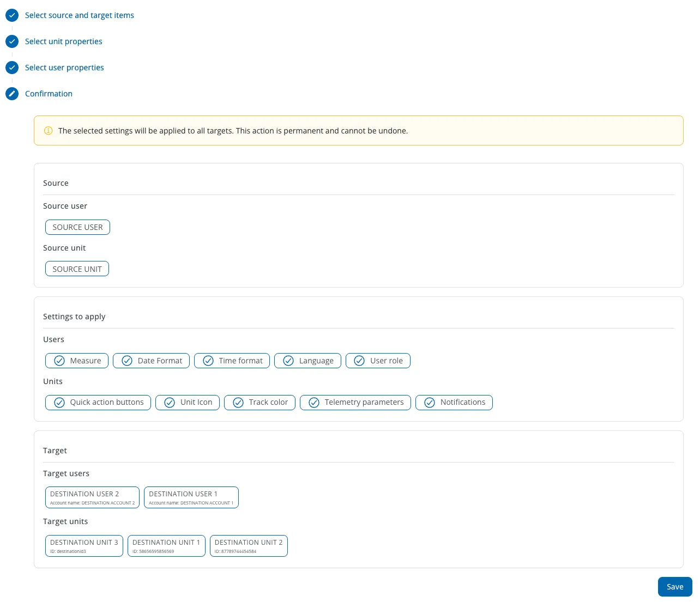The width and height of the screenshot is (700, 602).
Task: Click the checkmark icon beside Select source and target items
Action: pos(12,15)
